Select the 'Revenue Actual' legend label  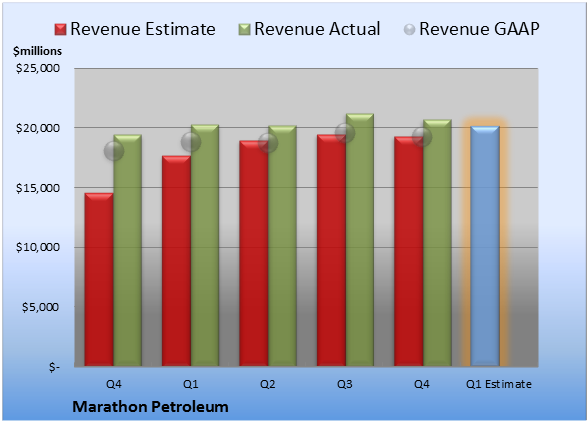317,29
